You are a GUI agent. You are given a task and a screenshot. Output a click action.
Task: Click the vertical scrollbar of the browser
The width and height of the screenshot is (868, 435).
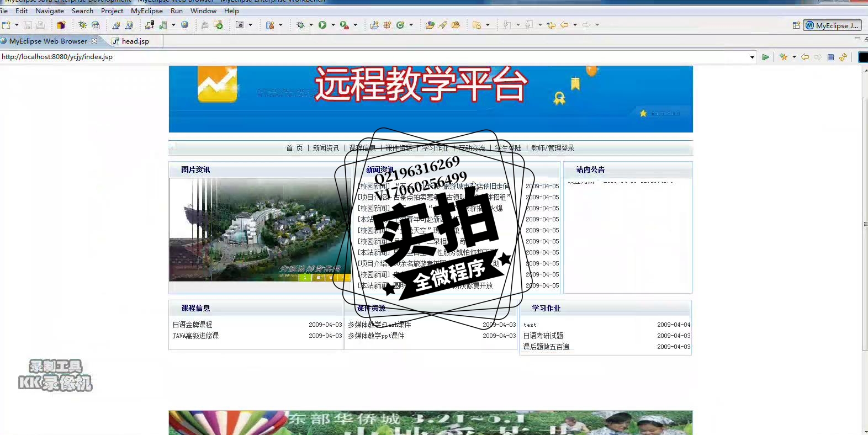865,224
